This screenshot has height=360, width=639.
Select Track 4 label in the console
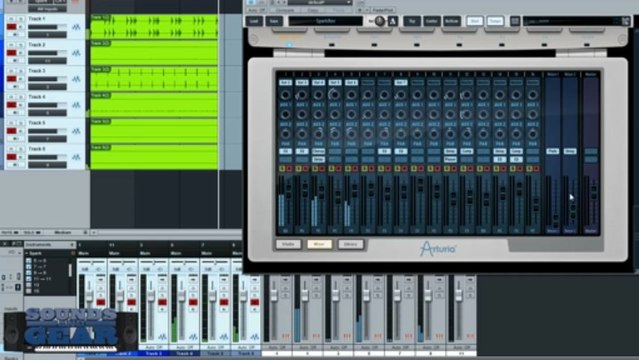[185, 353]
